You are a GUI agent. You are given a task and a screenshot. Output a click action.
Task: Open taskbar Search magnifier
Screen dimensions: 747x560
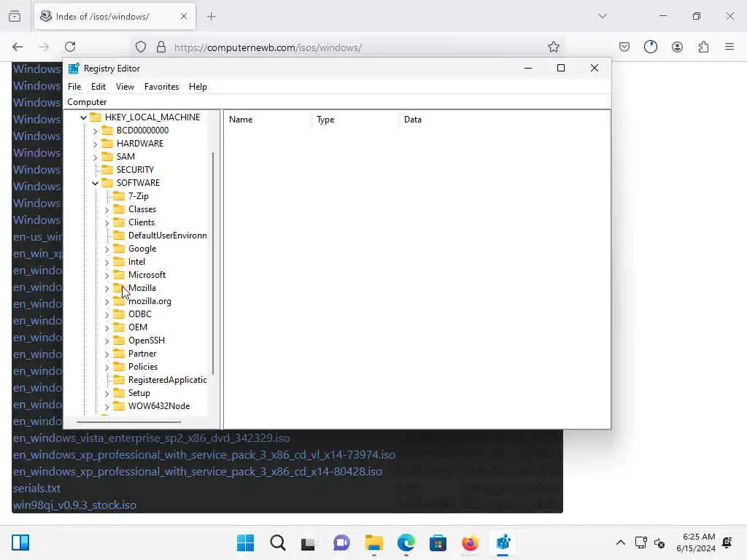[278, 542]
